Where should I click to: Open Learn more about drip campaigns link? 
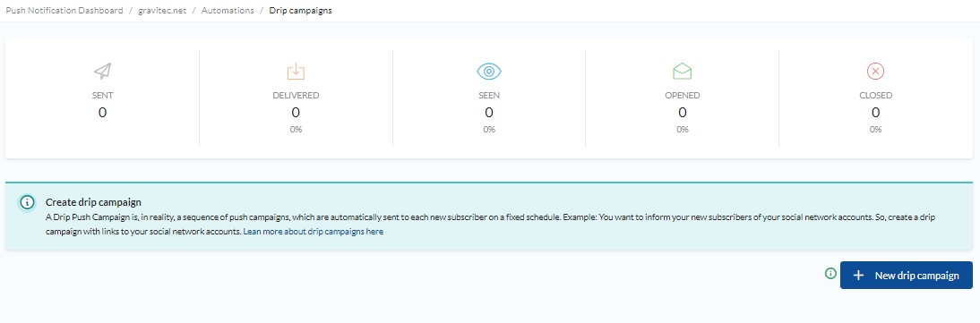[x=314, y=231]
